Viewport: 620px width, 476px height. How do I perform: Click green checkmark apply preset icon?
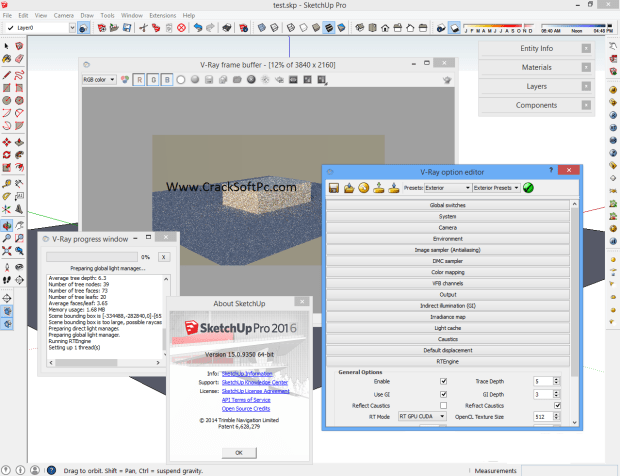(x=528, y=188)
